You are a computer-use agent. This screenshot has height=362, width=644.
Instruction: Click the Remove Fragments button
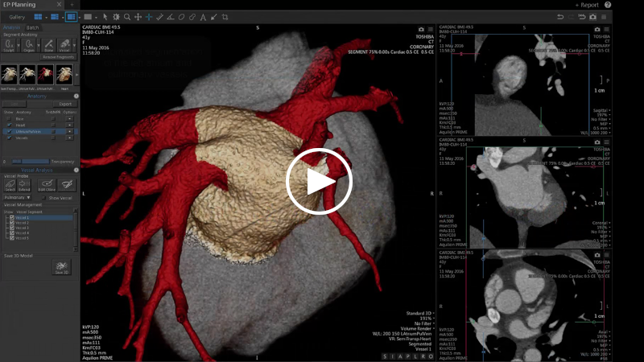(x=58, y=57)
